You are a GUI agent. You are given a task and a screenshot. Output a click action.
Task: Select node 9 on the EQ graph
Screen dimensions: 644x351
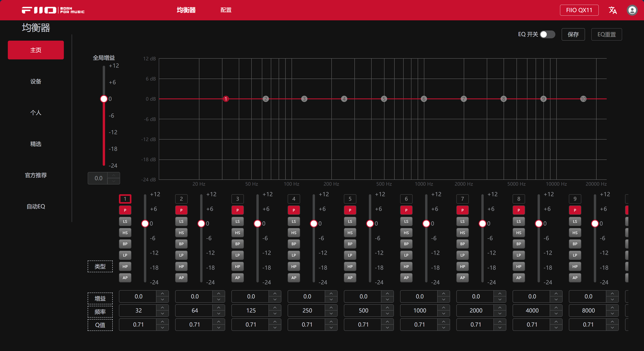[x=543, y=99]
